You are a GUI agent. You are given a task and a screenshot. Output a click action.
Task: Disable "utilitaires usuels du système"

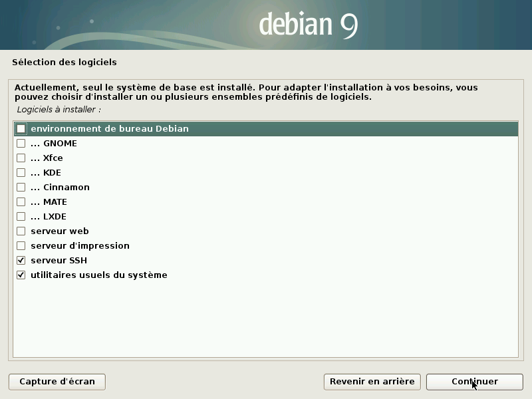click(x=19, y=275)
